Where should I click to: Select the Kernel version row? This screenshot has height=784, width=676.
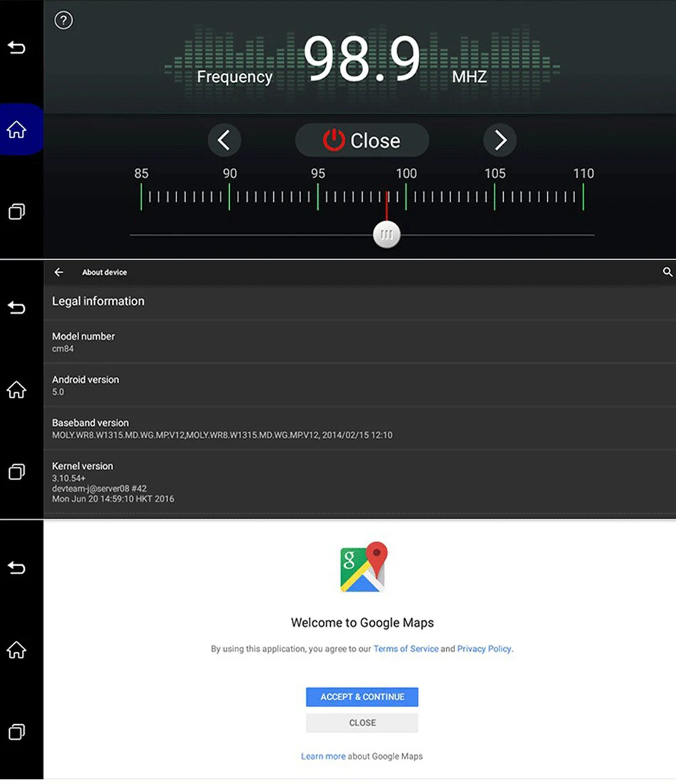tap(359, 482)
